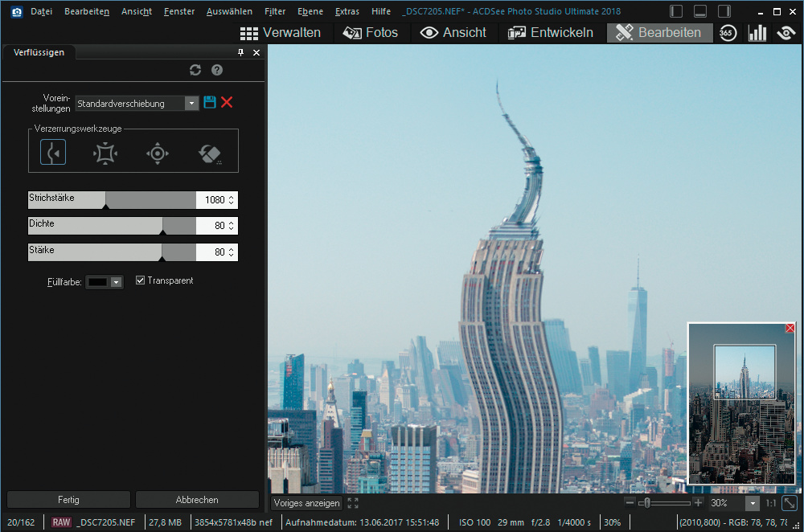The width and height of the screenshot is (804, 532).
Task: Open the Voreinstellungen preset dropdown
Action: (x=191, y=103)
